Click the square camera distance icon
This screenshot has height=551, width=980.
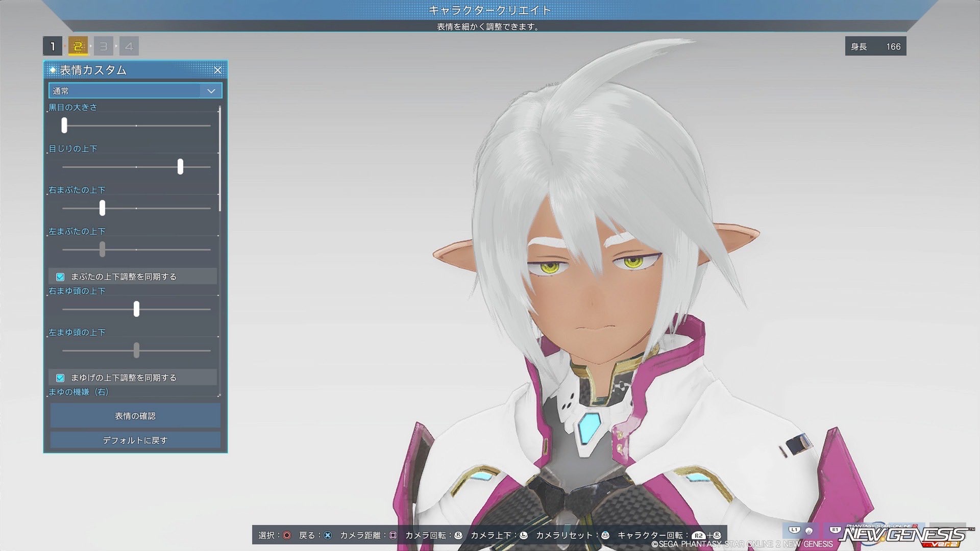393,535
